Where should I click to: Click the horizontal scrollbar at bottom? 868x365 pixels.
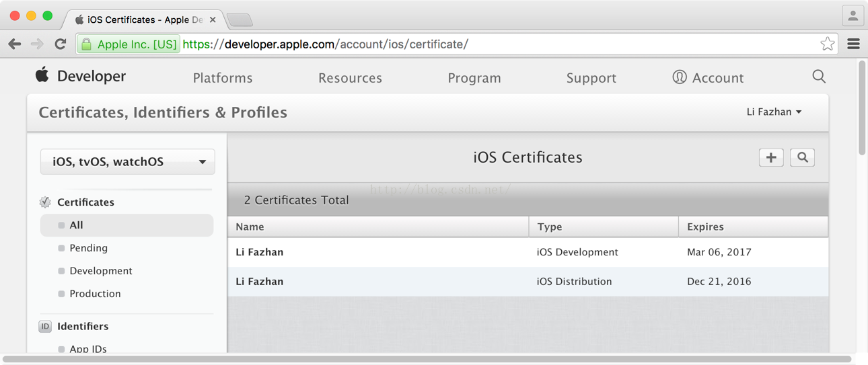click(x=427, y=360)
